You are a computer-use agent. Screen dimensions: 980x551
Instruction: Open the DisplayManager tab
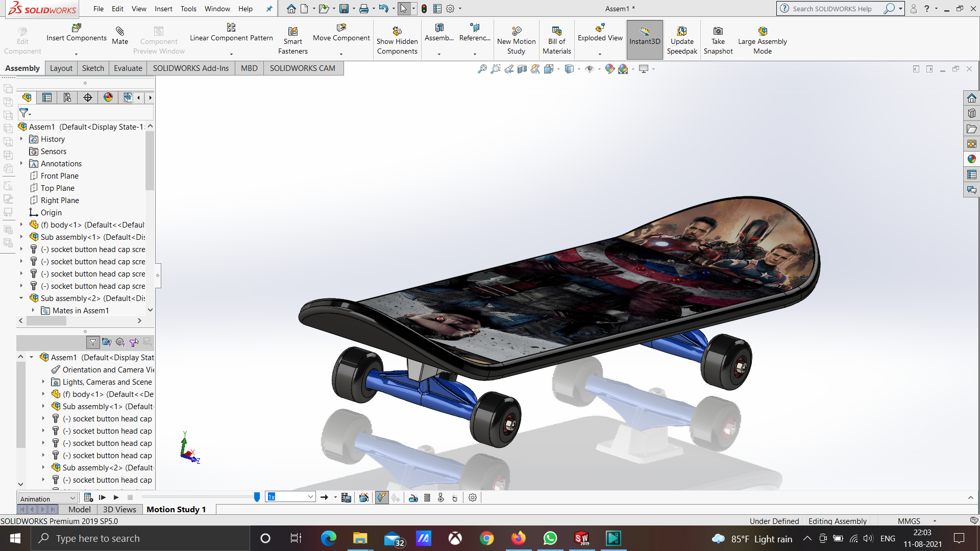point(108,97)
